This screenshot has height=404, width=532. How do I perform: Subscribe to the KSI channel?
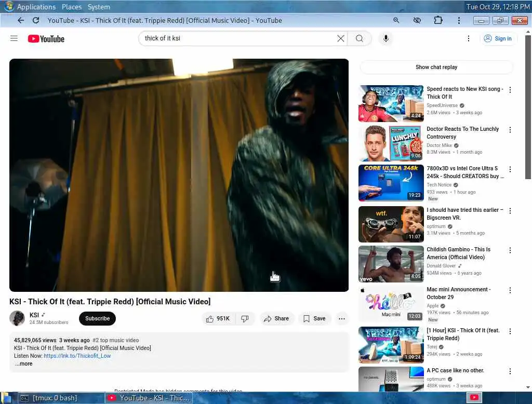97,318
